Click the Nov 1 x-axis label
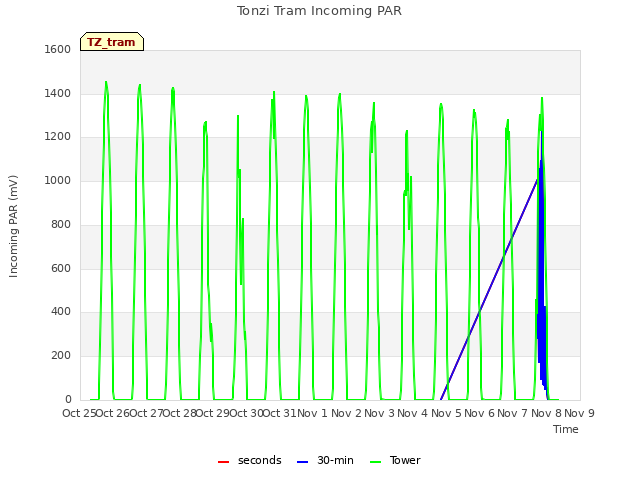640x480 pixels. (x=313, y=413)
